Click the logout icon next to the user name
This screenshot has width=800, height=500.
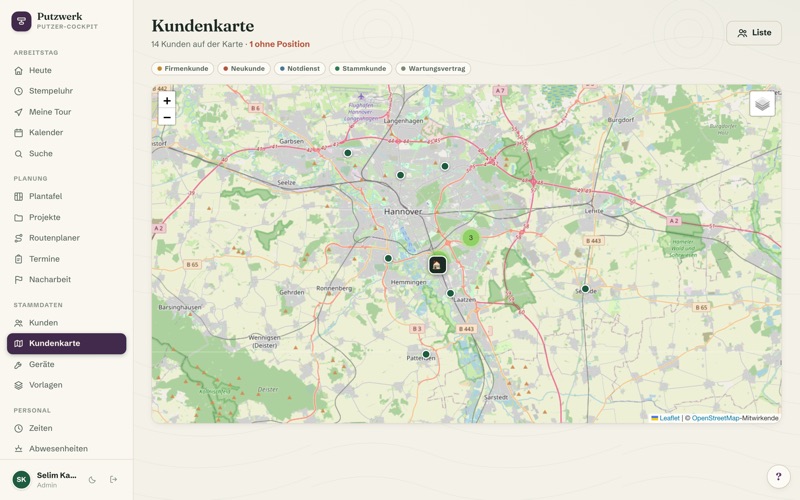point(113,480)
